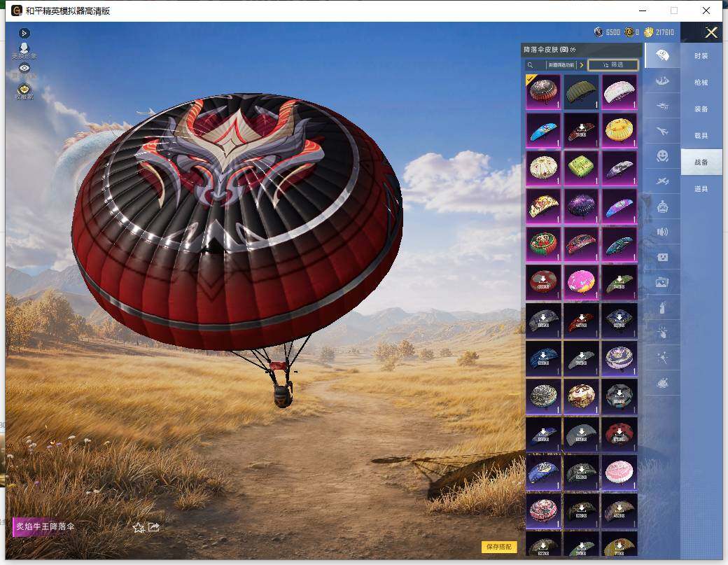The width and height of the screenshot is (728, 565).
Task: Select the pink donut parachute thumbnail
Action: [581, 282]
